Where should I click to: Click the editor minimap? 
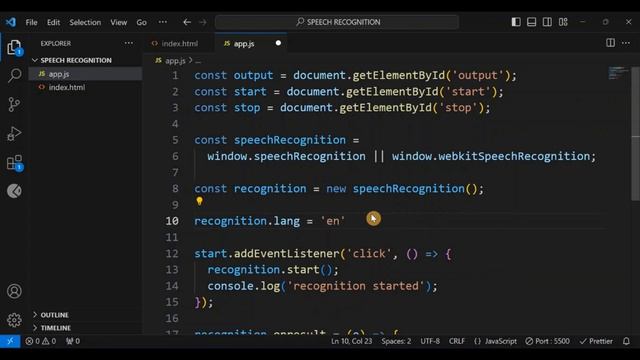[x=618, y=73]
